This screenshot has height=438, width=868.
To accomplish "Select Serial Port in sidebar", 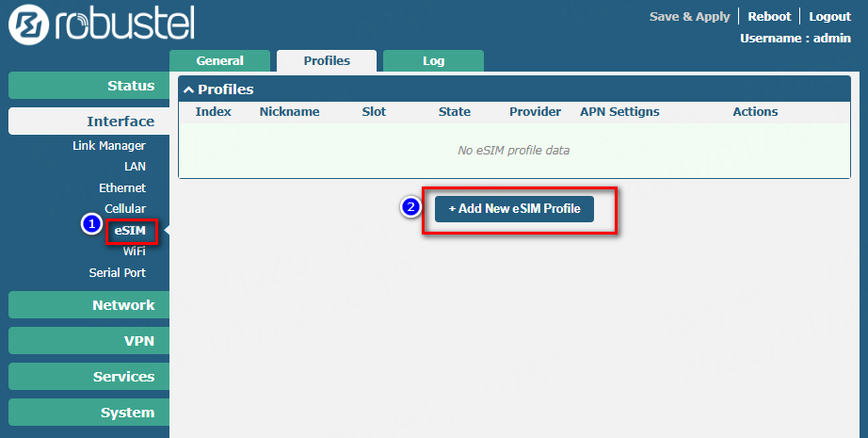I will 117,273.
